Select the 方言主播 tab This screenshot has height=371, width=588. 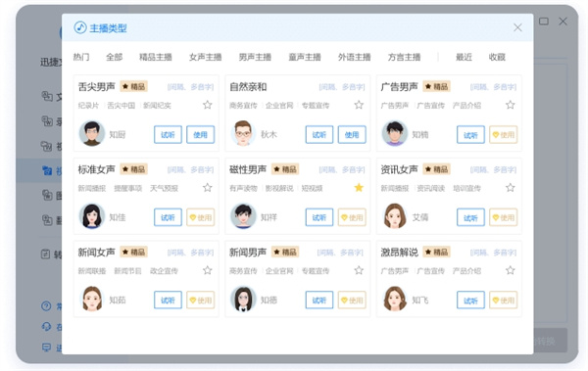pyautogui.click(x=404, y=57)
